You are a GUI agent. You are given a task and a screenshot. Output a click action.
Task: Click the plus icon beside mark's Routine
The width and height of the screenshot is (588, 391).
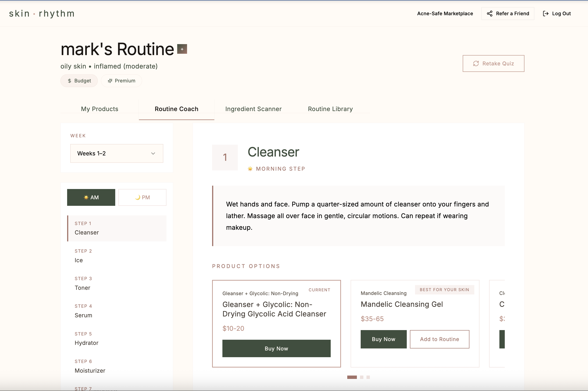coord(182,49)
